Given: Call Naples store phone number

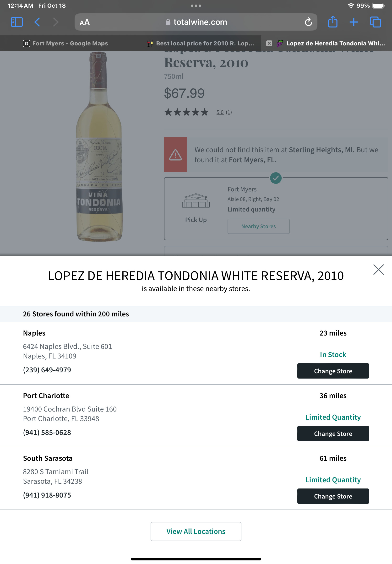Looking at the screenshot, I should (47, 370).
